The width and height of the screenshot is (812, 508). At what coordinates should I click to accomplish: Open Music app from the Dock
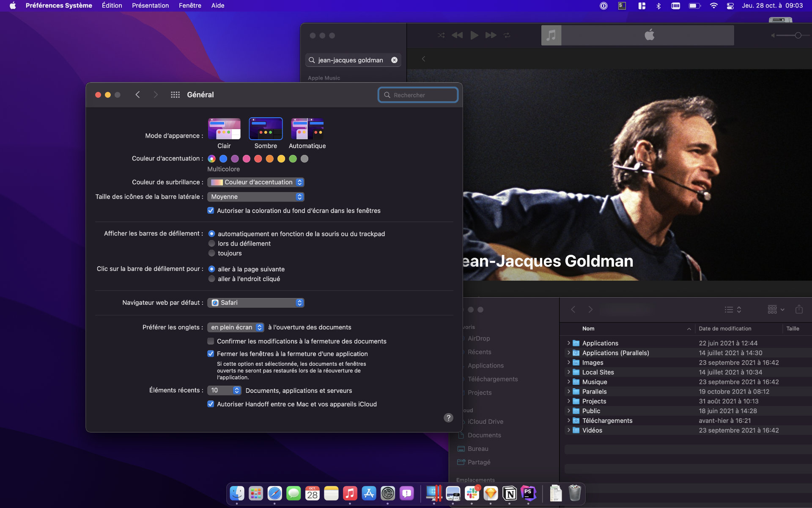tap(350, 493)
